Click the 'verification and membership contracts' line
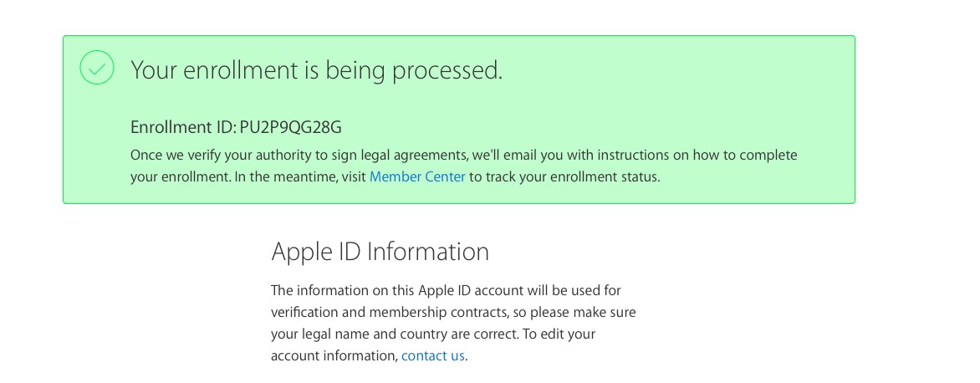This screenshot has width=980, height=383. coord(452,312)
